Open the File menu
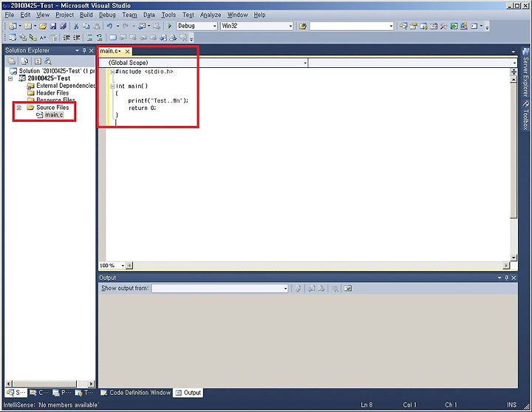This screenshot has height=412, width=532. click(10, 15)
